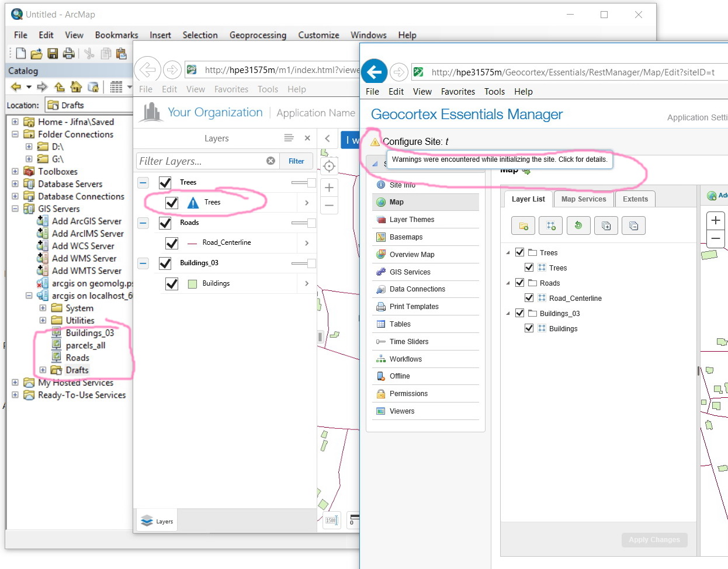Open the Bookmarks menu in ArcMap
This screenshot has width=728, height=569.
[x=116, y=35]
